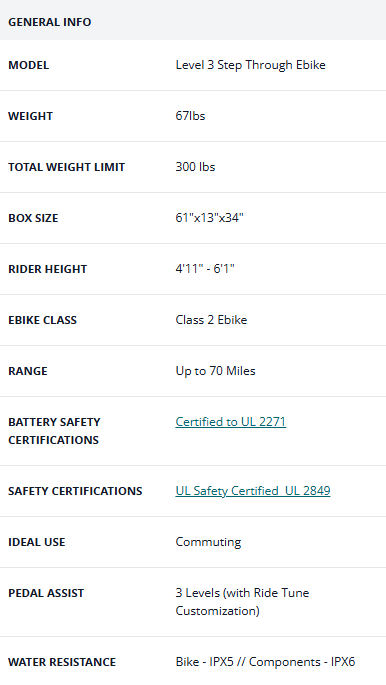
Task: Click the Level 3 Step Through Ebike value
Action: coord(251,65)
